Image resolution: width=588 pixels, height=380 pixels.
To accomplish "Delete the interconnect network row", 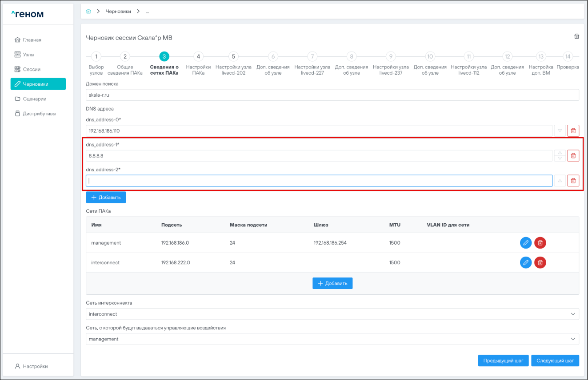I will click(540, 262).
